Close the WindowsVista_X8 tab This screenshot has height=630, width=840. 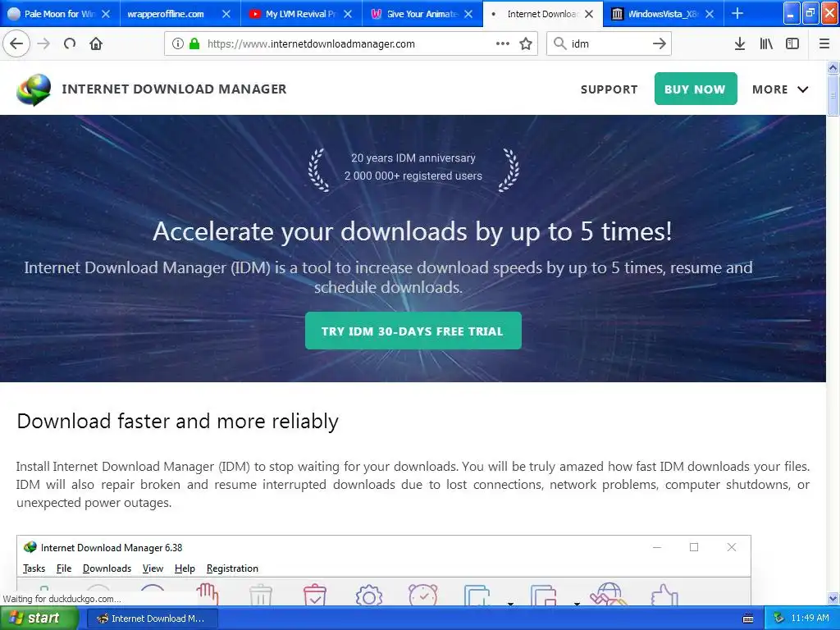click(710, 14)
